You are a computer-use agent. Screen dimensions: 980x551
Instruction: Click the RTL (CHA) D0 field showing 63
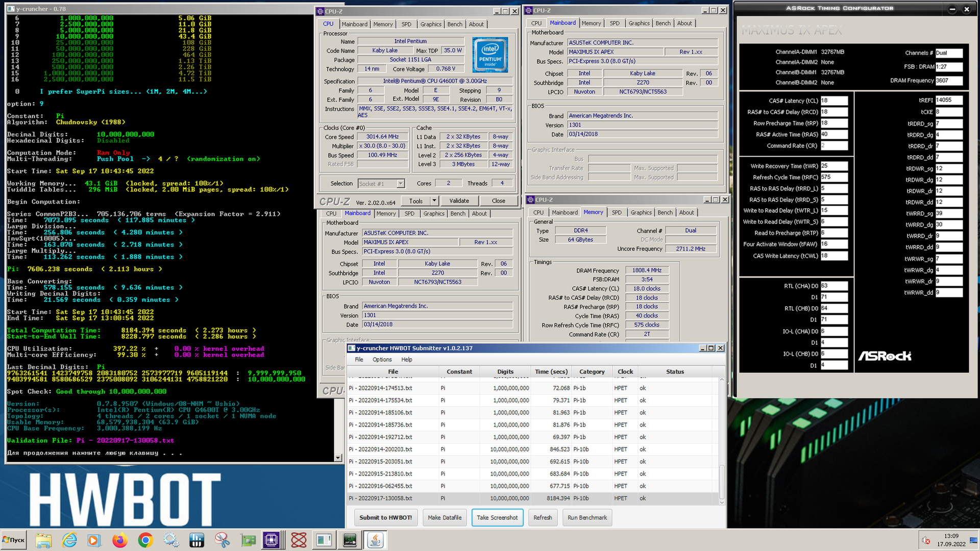(x=834, y=286)
